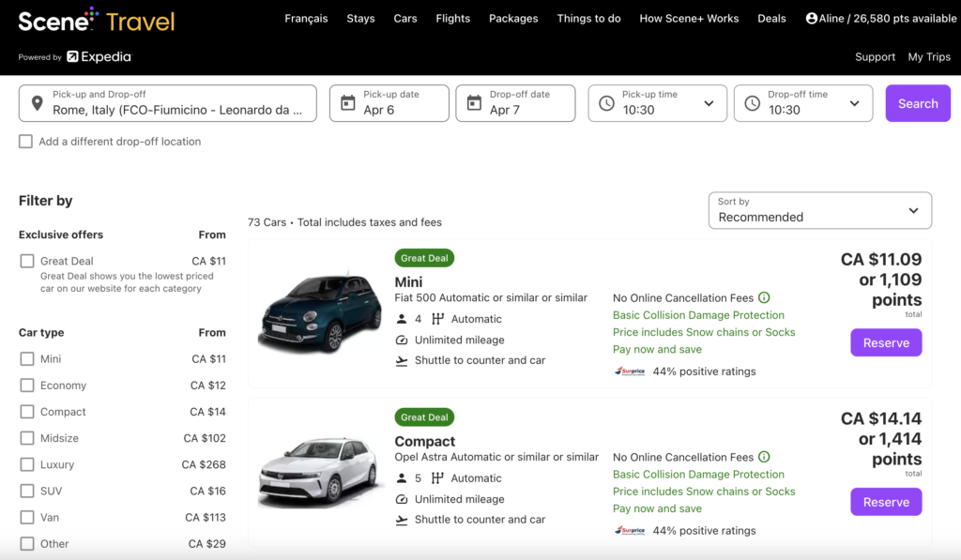This screenshot has height=560, width=961.
Task: Click info icon next to Mini cancellation fees
Action: coord(764,298)
